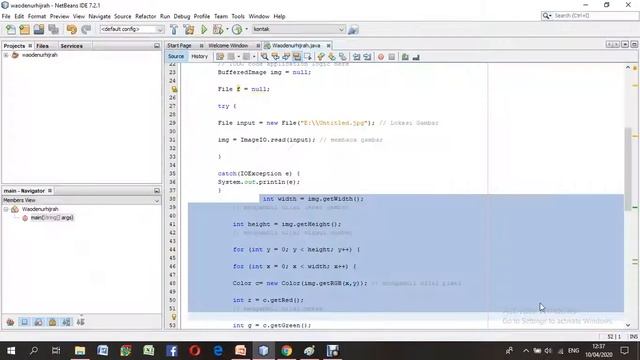Click Find Previous Occurrence editor icon
The image size is (640, 360).
(275, 57)
